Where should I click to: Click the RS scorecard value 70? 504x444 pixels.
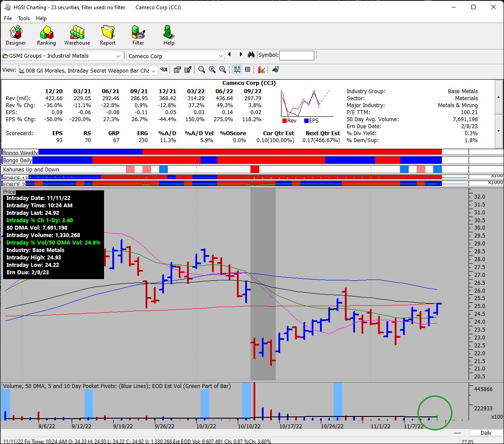(x=88, y=140)
